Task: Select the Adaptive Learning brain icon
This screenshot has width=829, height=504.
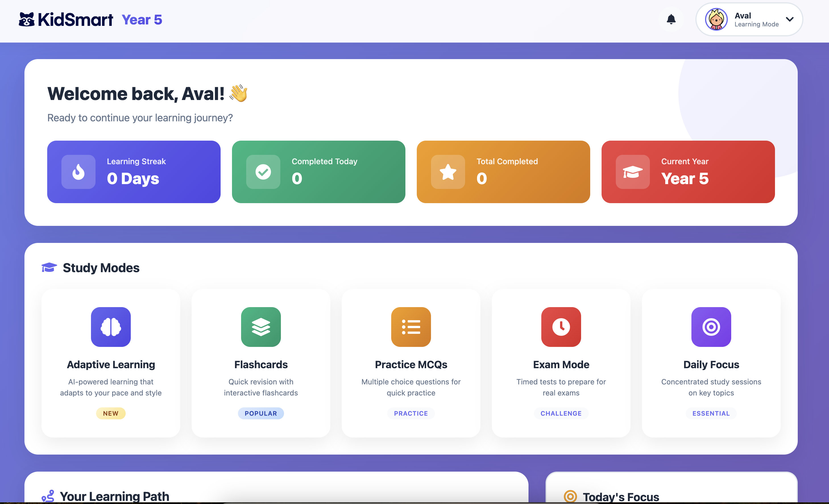Action: [111, 327]
